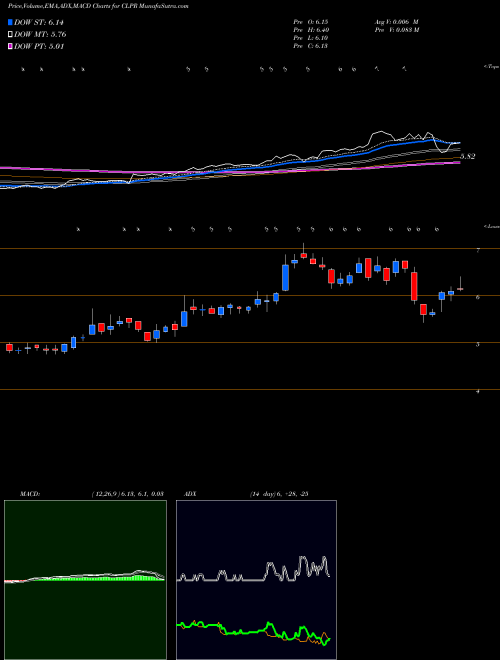This screenshot has width=500, height=660.
Task: Click the 'MACD:' panel heading
Action: click(x=29, y=493)
